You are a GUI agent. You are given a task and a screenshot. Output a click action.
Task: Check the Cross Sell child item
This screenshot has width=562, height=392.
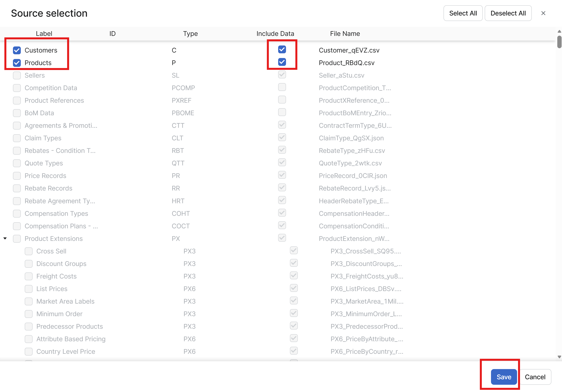[29, 251]
